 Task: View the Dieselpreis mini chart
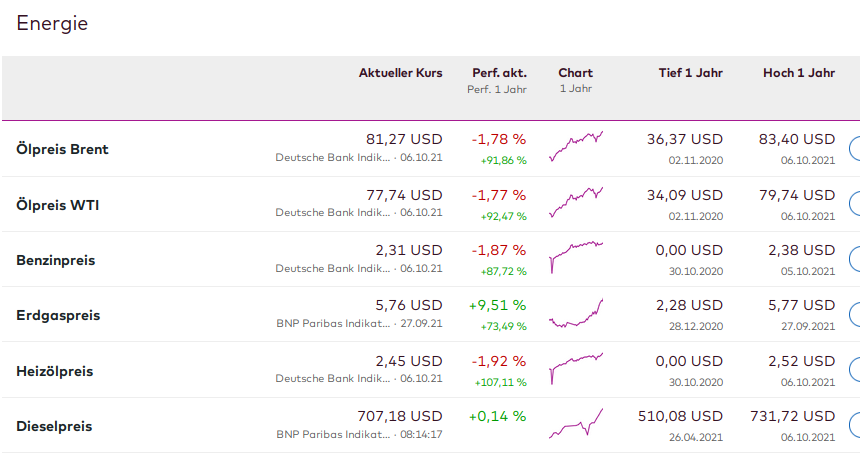click(x=576, y=424)
